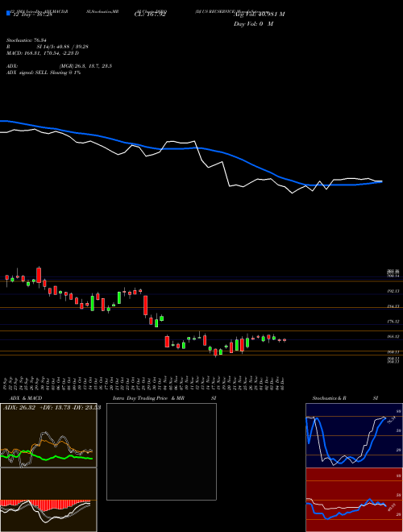Click the tall red candlestick of late October drop
The height and width of the screenshot is (532, 403).
point(146,305)
